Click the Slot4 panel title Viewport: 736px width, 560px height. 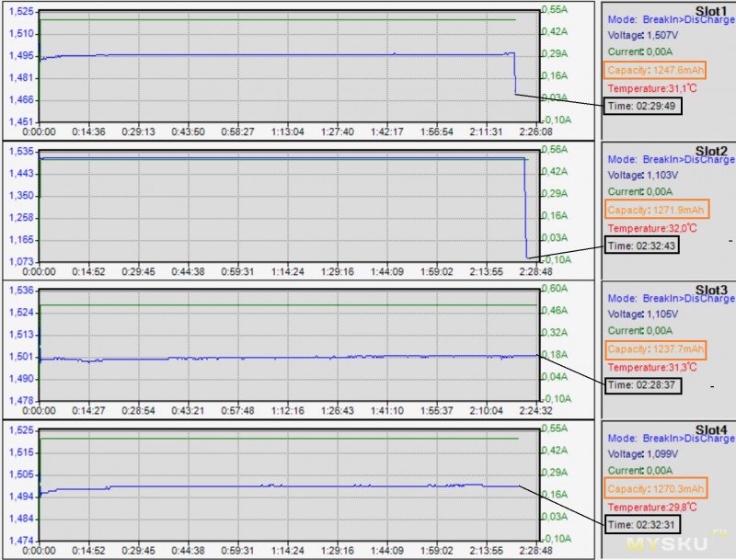pos(710,429)
